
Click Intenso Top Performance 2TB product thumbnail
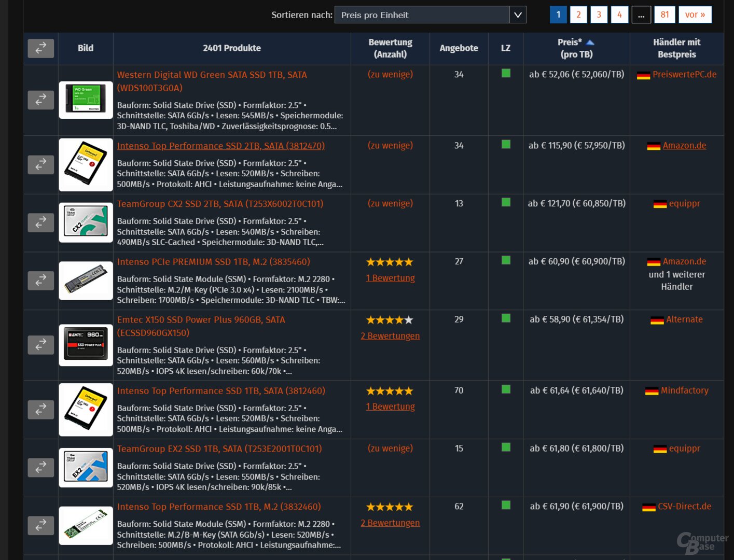tap(86, 165)
